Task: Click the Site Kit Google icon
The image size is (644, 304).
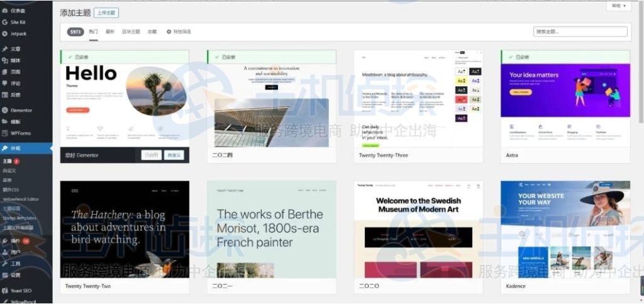Action: point(5,22)
